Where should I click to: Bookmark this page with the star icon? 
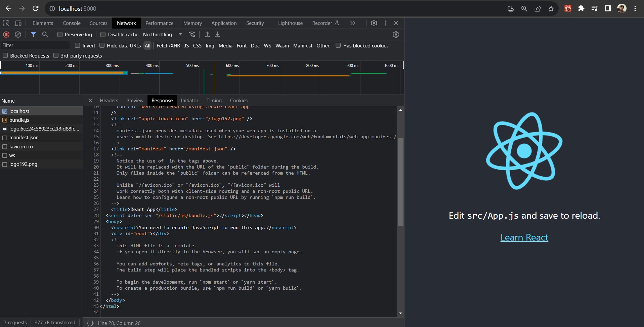click(551, 9)
